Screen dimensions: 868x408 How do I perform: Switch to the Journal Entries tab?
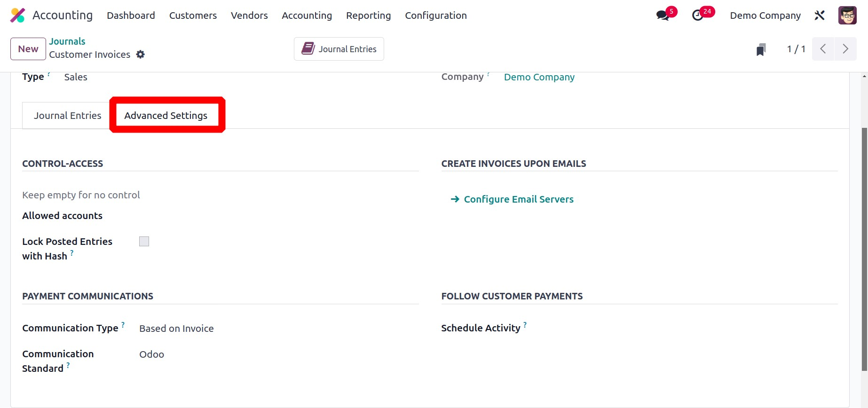click(x=67, y=116)
